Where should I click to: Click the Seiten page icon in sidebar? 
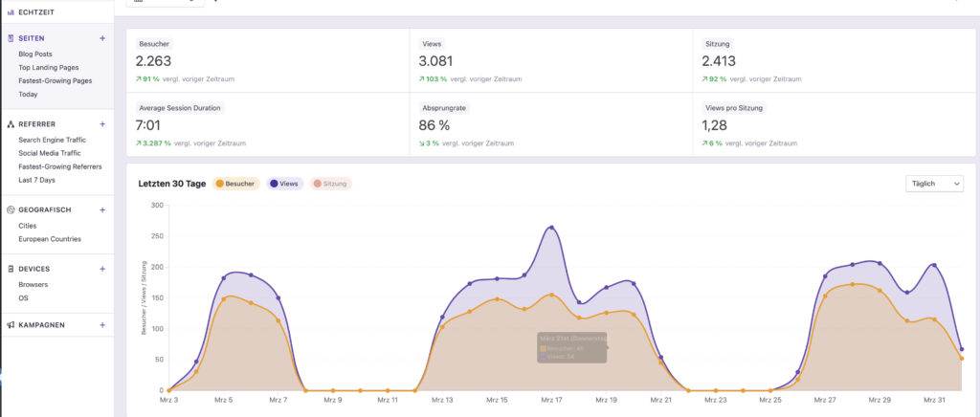pyautogui.click(x=10, y=38)
